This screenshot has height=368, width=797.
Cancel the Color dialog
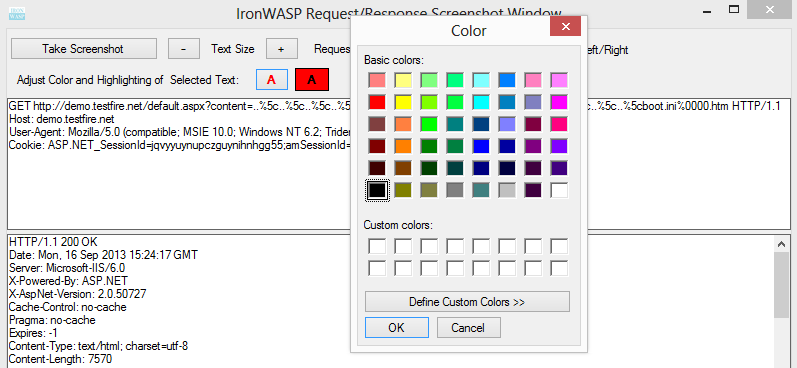pos(469,327)
